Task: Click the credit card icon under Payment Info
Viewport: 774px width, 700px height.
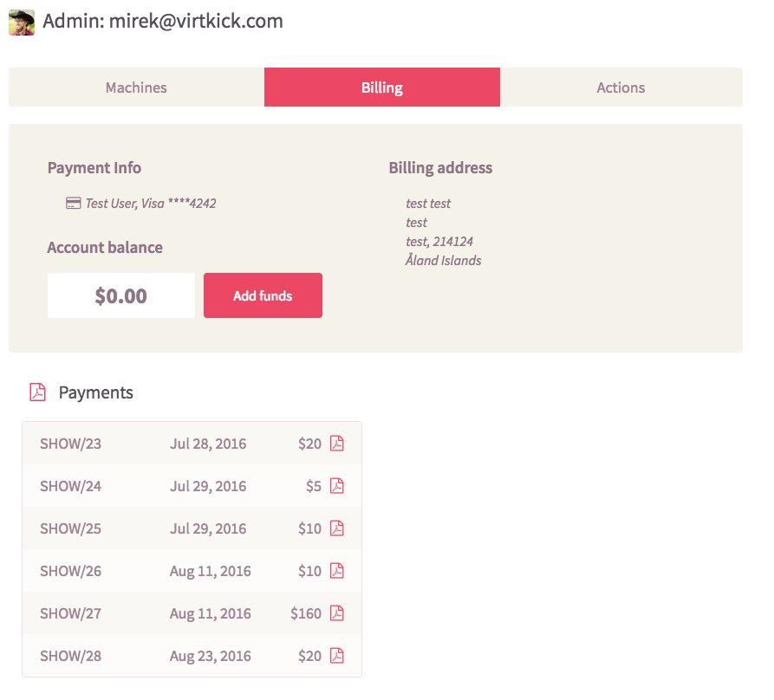Action: tap(73, 203)
